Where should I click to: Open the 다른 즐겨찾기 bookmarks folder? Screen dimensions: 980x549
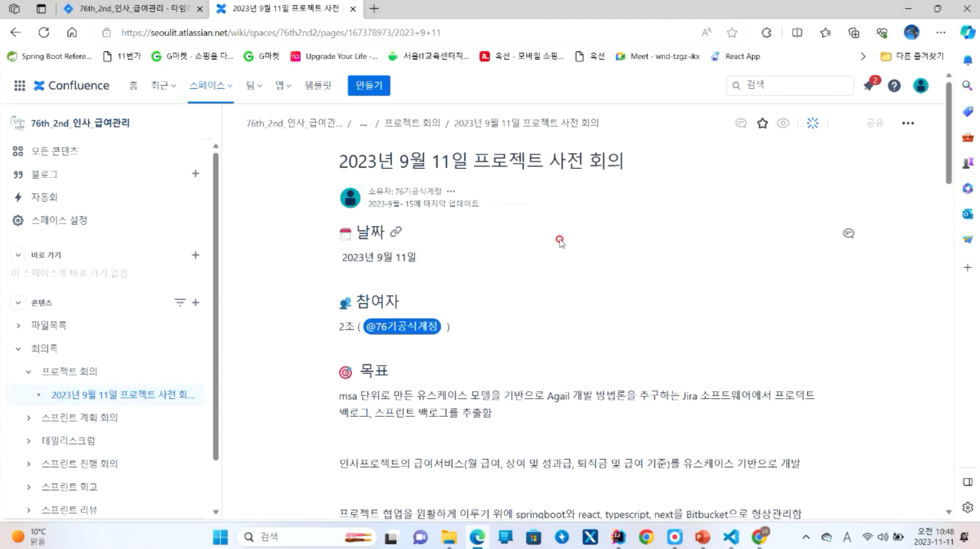(x=912, y=56)
